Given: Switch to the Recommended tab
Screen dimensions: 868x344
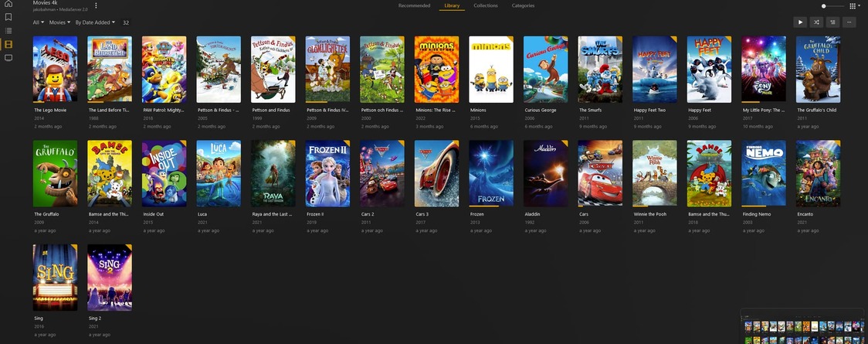Looking at the screenshot, I should 414,5.
